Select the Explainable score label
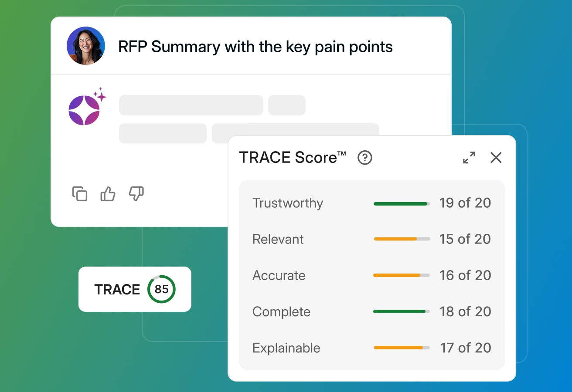Screen dimensions: 572x392 pyautogui.click(x=286, y=348)
